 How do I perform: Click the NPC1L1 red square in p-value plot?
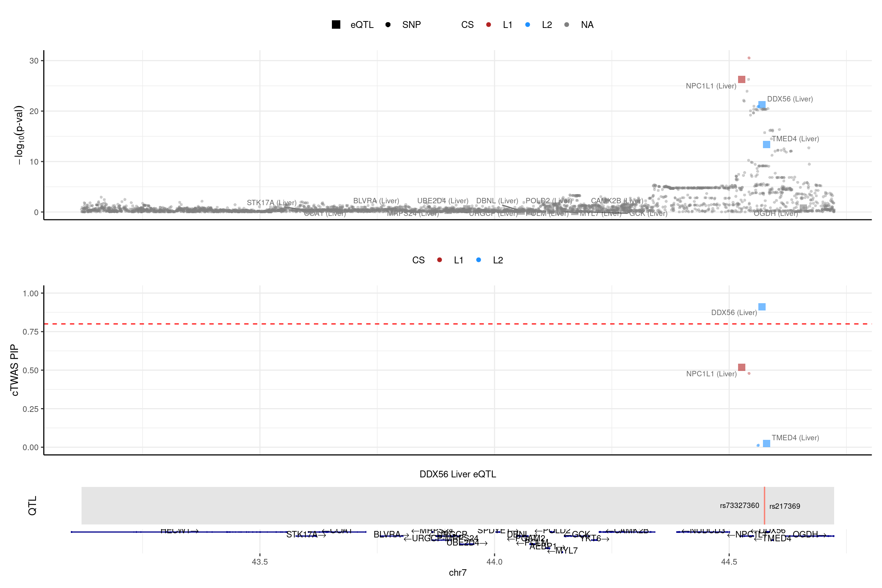click(742, 79)
